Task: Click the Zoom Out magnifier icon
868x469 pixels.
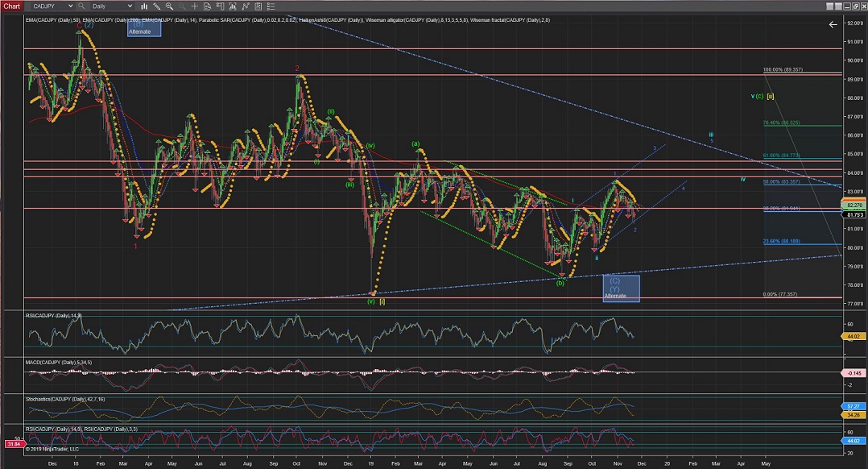Action: click(x=182, y=6)
